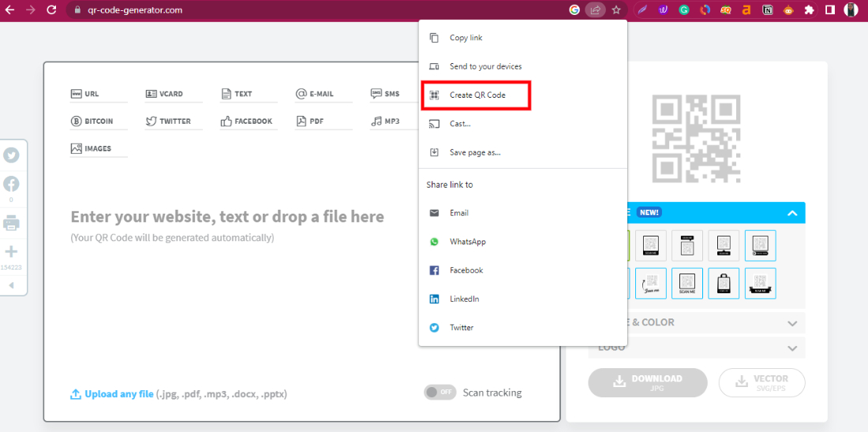868x432 pixels.
Task: Choose Create QR Code menu entry
Action: [522, 95]
